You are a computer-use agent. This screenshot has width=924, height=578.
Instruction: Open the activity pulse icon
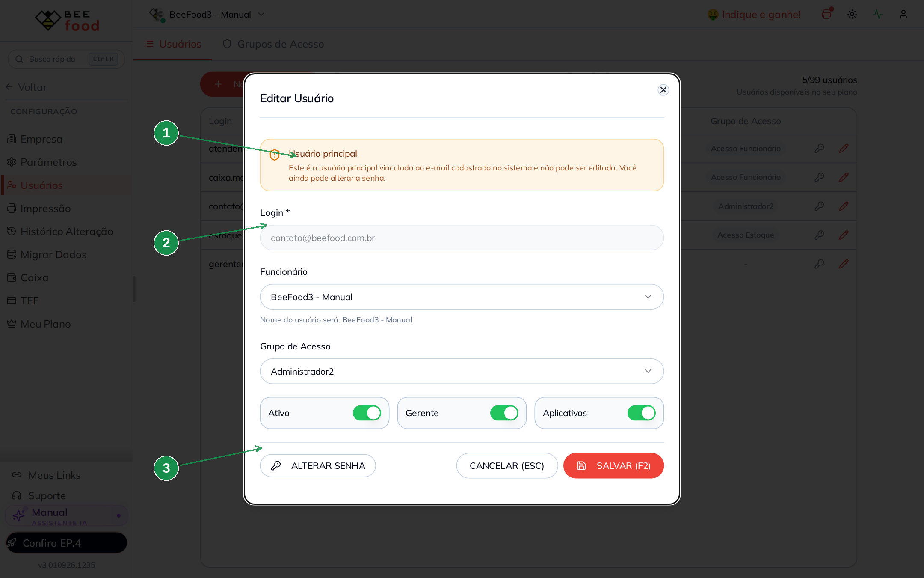coord(878,14)
